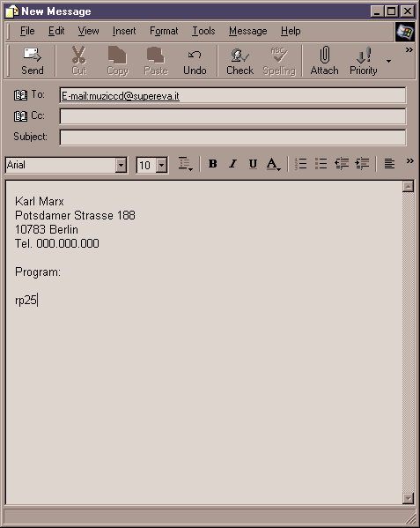Toggle Bold formatting

[x=212, y=164]
